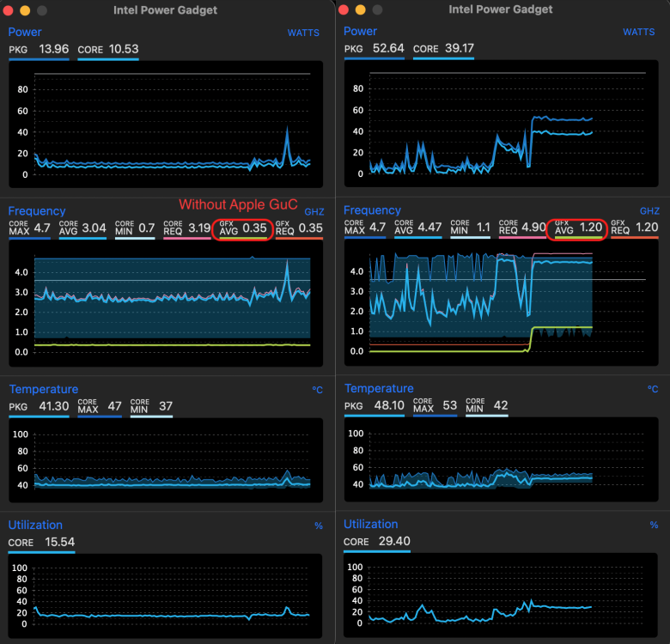Screen dimensions: 670x644
Task: Click the °C unit label in the right window
Action: click(x=653, y=389)
